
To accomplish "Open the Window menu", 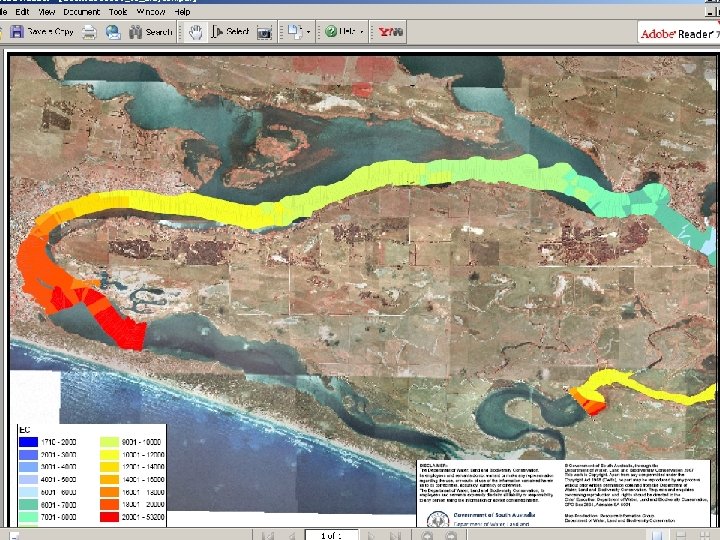I will (151, 11).
